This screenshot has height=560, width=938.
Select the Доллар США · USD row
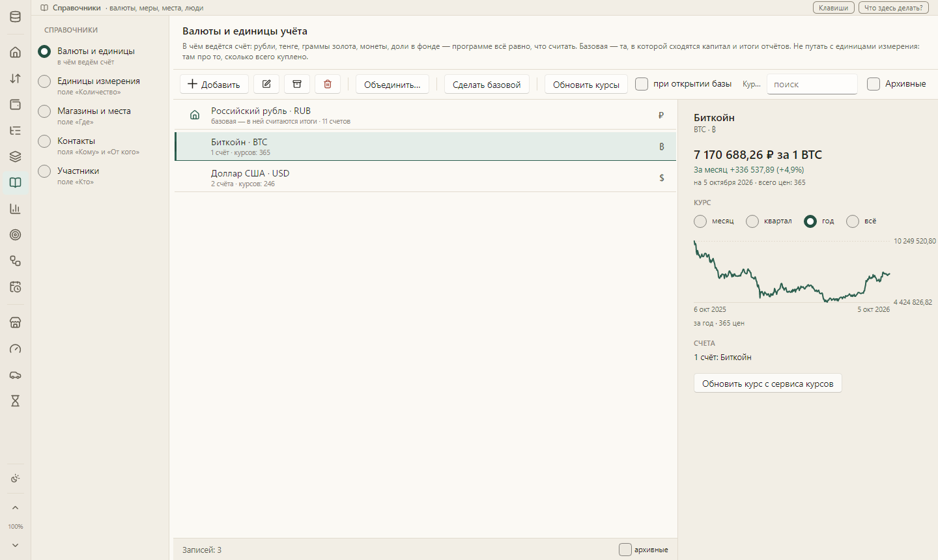pyautogui.click(x=425, y=178)
